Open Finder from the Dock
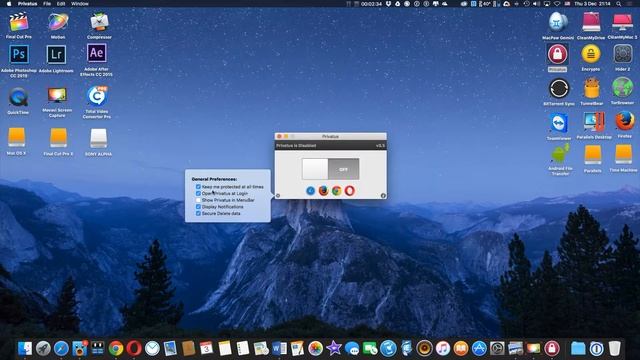Image resolution: width=640 pixels, height=360 pixels. pyautogui.click(x=25, y=348)
